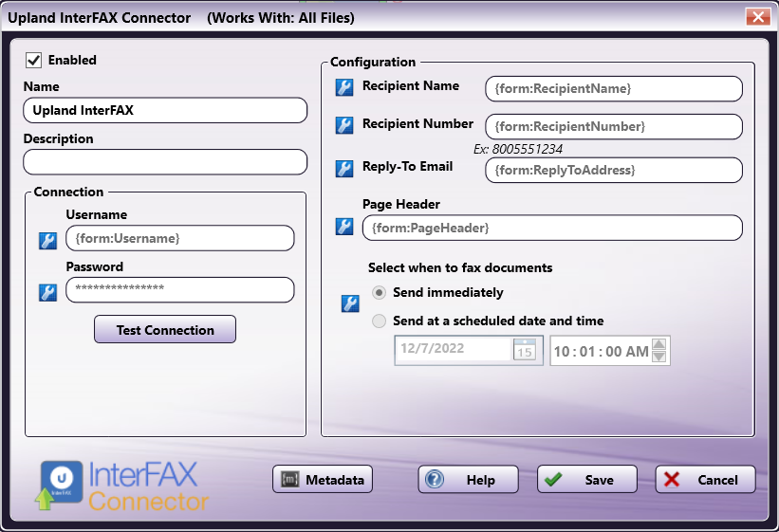Viewport: 779px width, 532px height.
Task: Click the wrench icon beside Page Header field
Action: (x=344, y=227)
